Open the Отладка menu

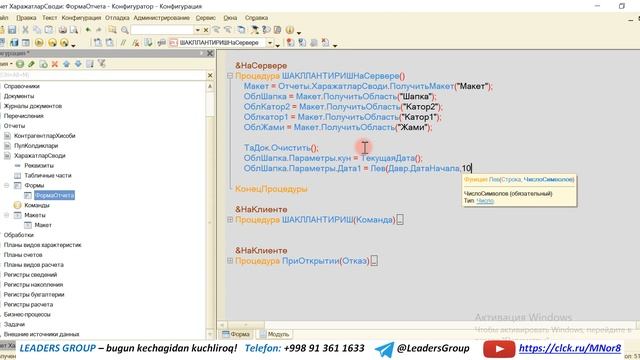coord(117,18)
